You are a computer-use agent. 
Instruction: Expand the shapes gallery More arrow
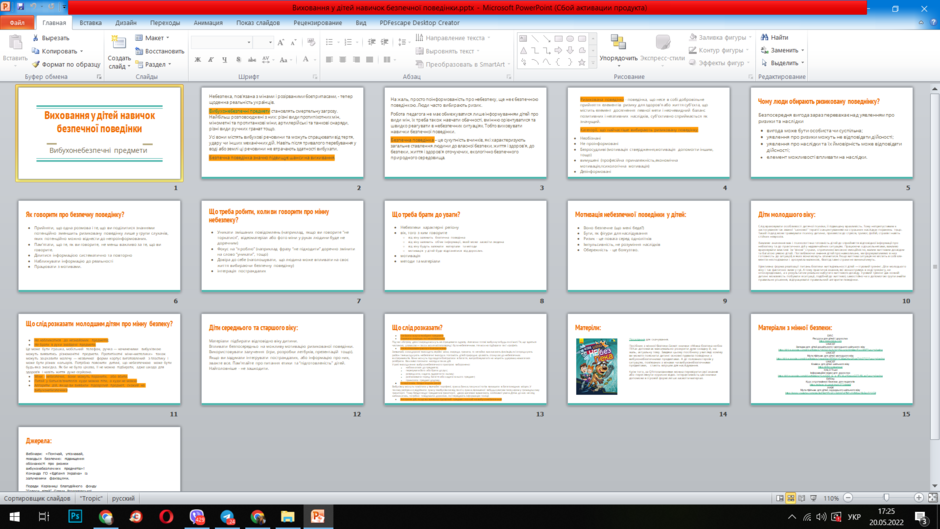[593, 62]
